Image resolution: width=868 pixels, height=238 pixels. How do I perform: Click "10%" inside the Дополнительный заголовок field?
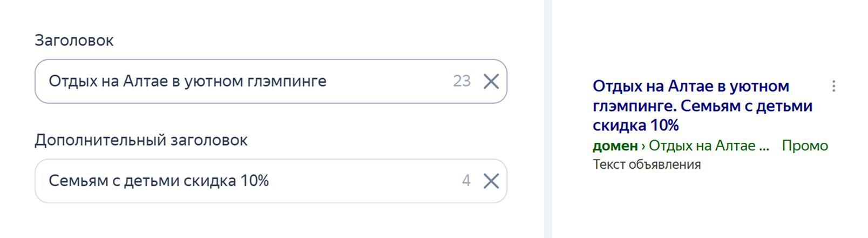(x=254, y=181)
